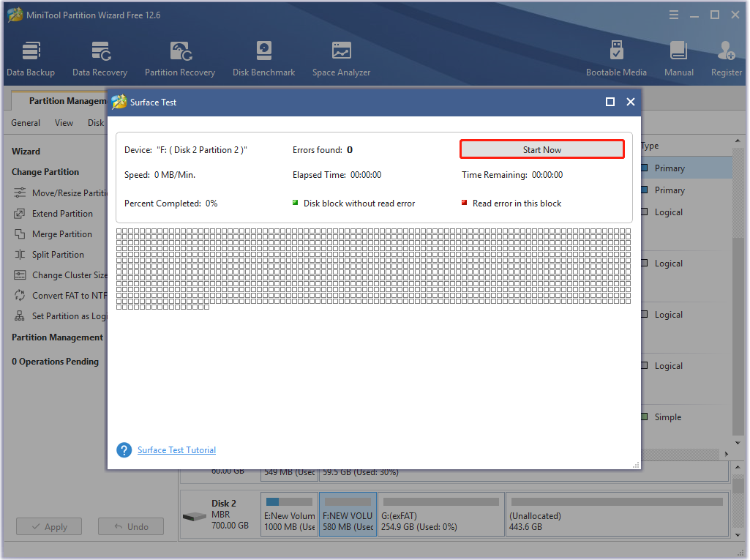The height and width of the screenshot is (560, 750).
Task: Open the Manual
Action: pos(679,59)
